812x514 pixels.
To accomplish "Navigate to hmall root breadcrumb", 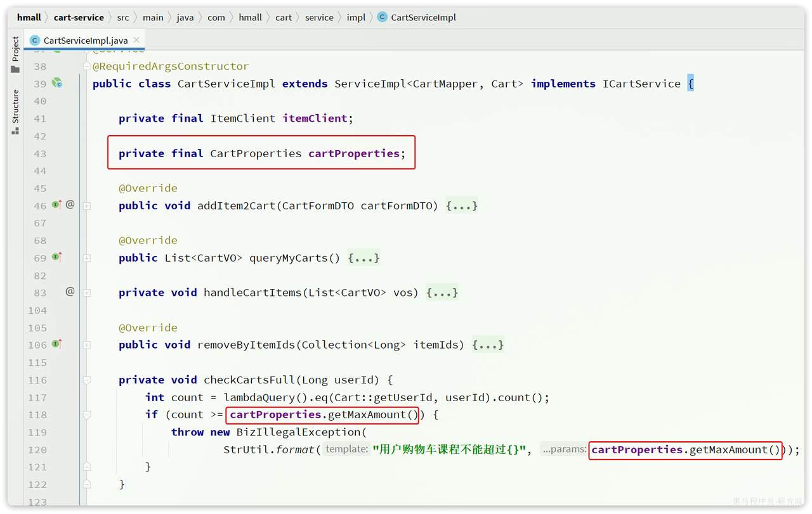I will click(x=29, y=17).
